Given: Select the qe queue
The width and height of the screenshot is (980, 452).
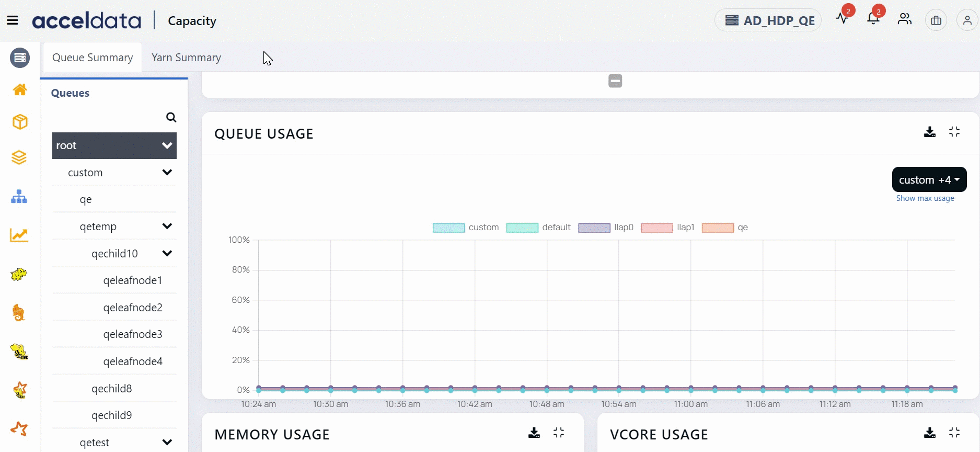Looking at the screenshot, I should (86, 199).
